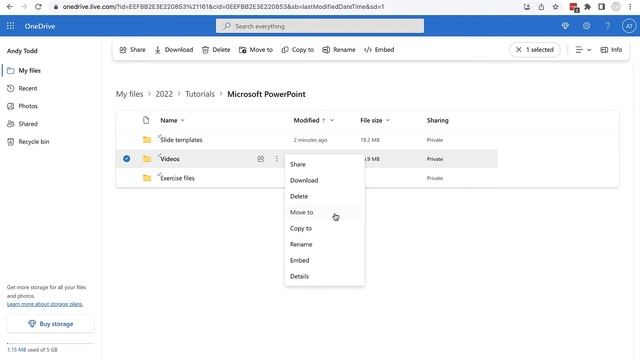
Task: Click 1.15 MB used of 5 GB text
Action: click(32, 350)
